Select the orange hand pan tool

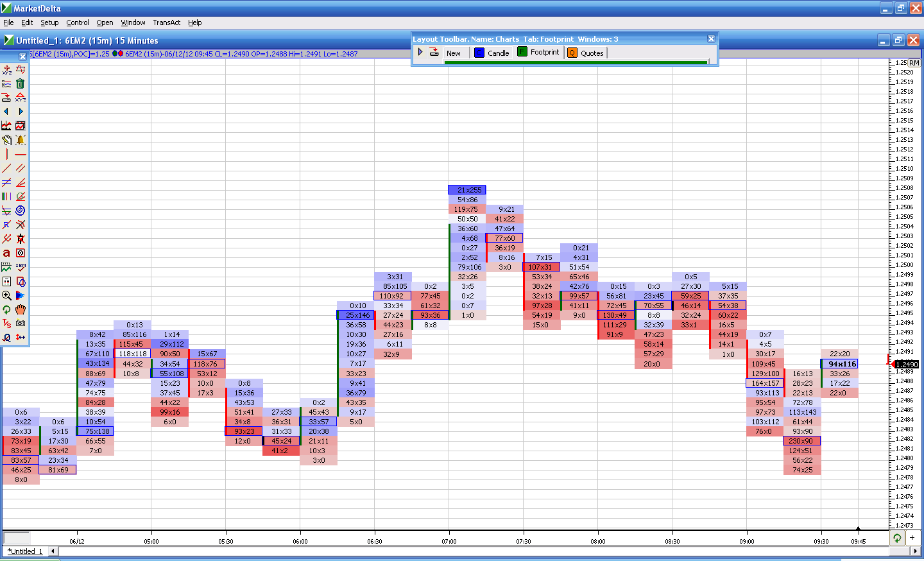(21, 309)
